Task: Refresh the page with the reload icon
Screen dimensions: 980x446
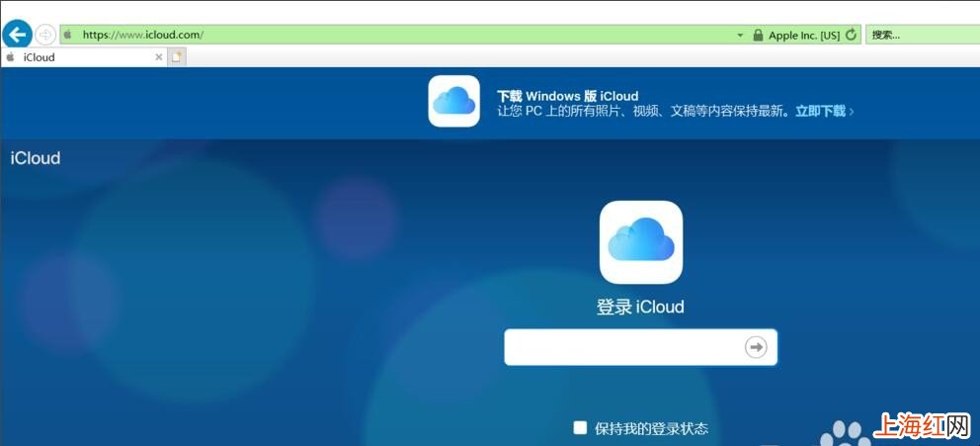Action: tap(851, 35)
